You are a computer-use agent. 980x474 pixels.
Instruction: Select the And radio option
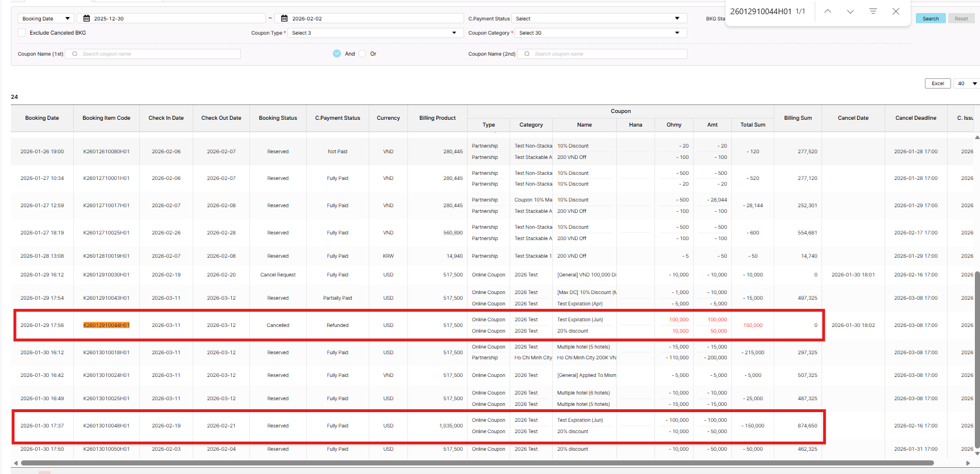coord(337,53)
